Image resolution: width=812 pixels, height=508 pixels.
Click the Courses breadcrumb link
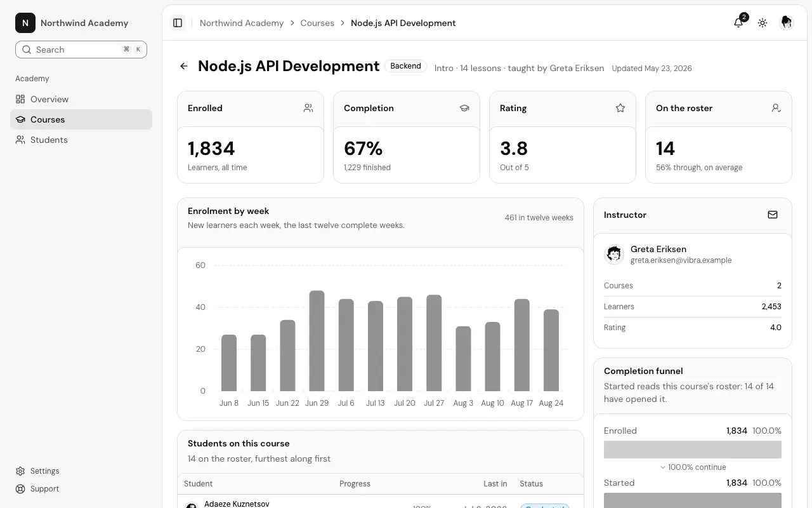point(317,23)
